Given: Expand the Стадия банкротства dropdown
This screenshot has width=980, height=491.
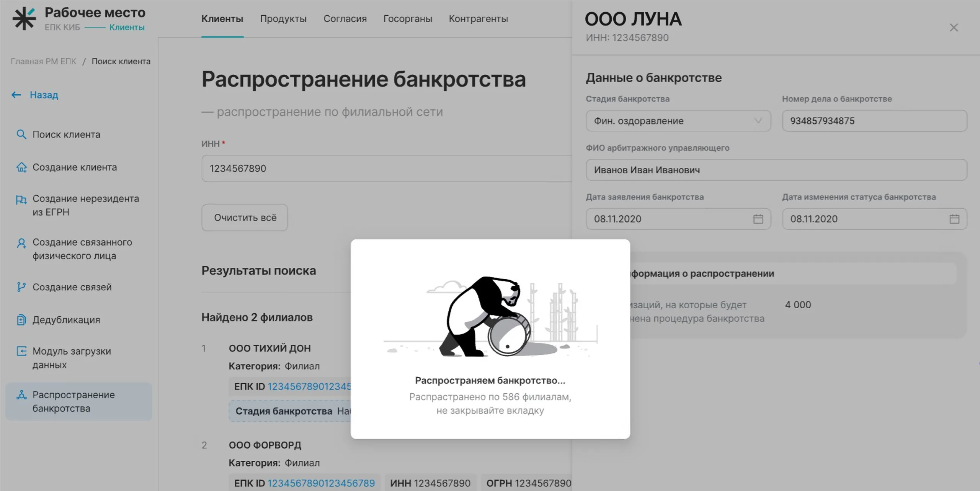Looking at the screenshot, I should click(x=678, y=121).
